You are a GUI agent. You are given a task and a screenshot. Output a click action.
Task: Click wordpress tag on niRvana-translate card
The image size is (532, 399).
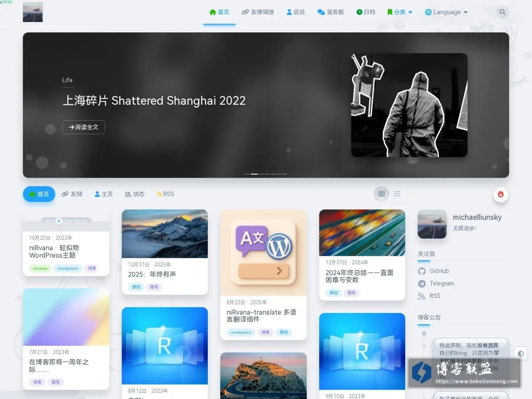point(241,332)
